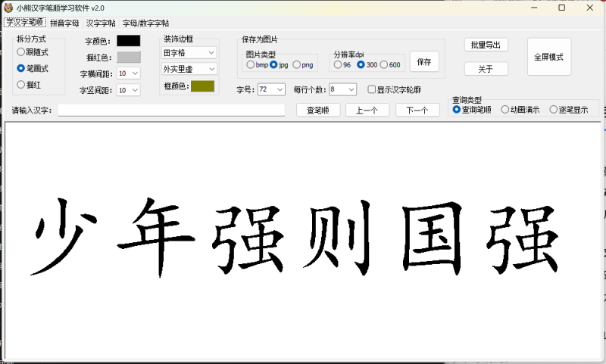Viewport: 606px width, 364px height.
Task: Switch to the 学汉字笔顺 tab
Action: pos(25,22)
